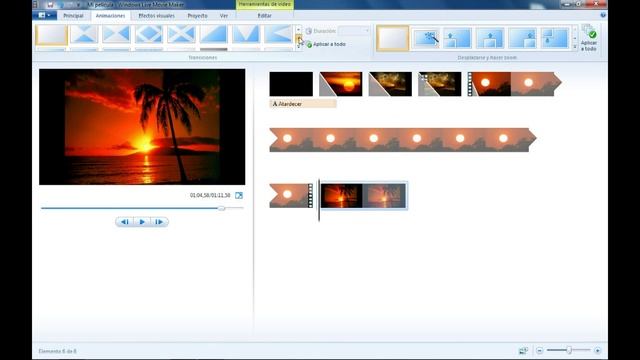
Task: Click the palm sunset preview monitor
Action: (142, 127)
